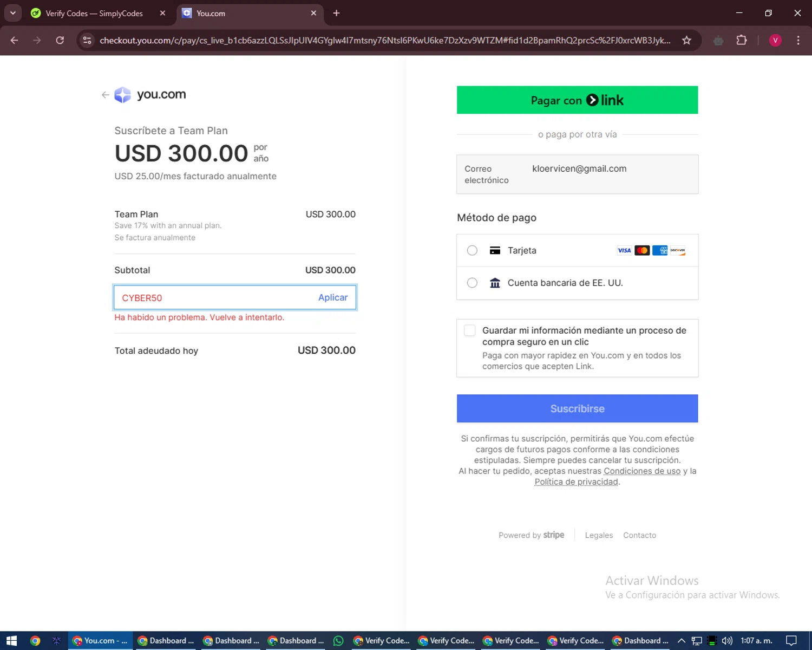This screenshot has width=812, height=650.
Task: Click Aplicar to apply promo code
Action: click(333, 297)
